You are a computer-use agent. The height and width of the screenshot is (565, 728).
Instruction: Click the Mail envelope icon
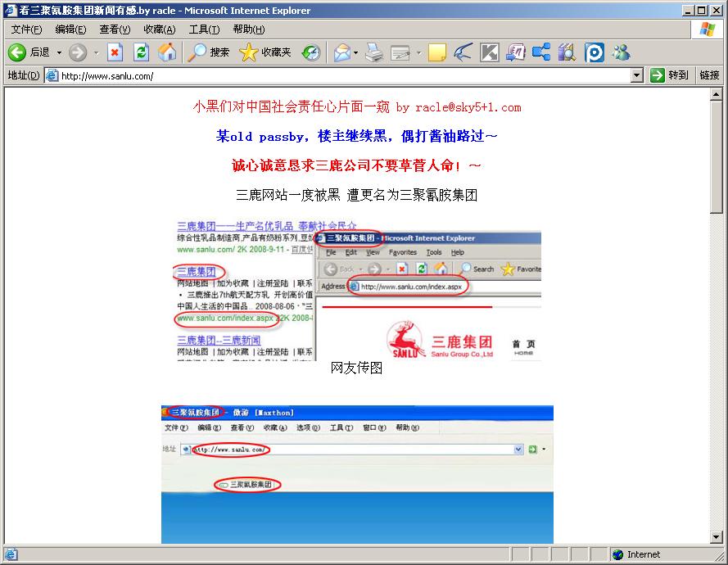tap(342, 52)
